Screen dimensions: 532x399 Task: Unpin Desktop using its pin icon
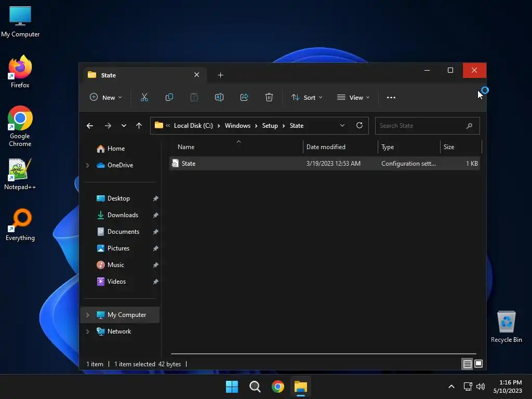tap(155, 198)
